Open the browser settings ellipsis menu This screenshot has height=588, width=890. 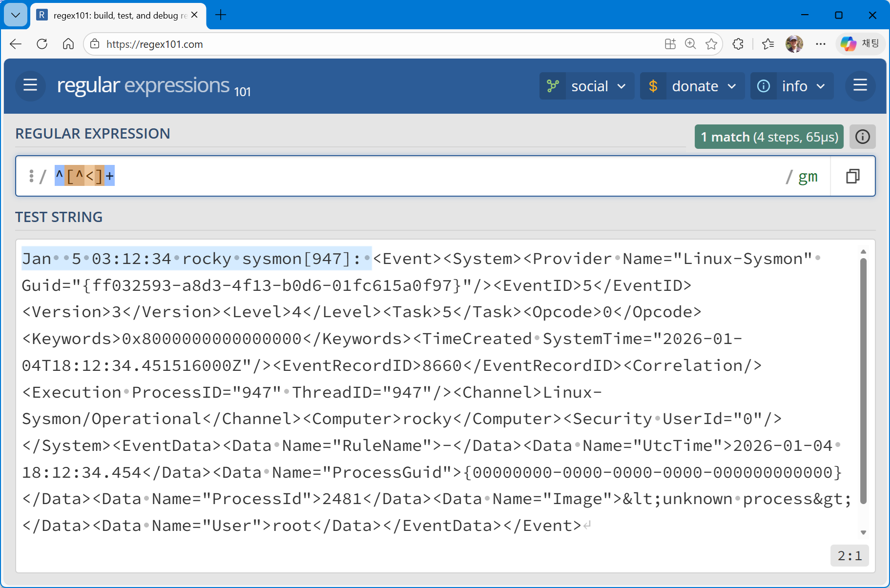821,44
